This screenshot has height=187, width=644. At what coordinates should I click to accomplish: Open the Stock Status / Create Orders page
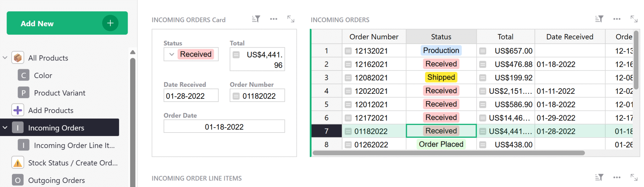point(73,163)
